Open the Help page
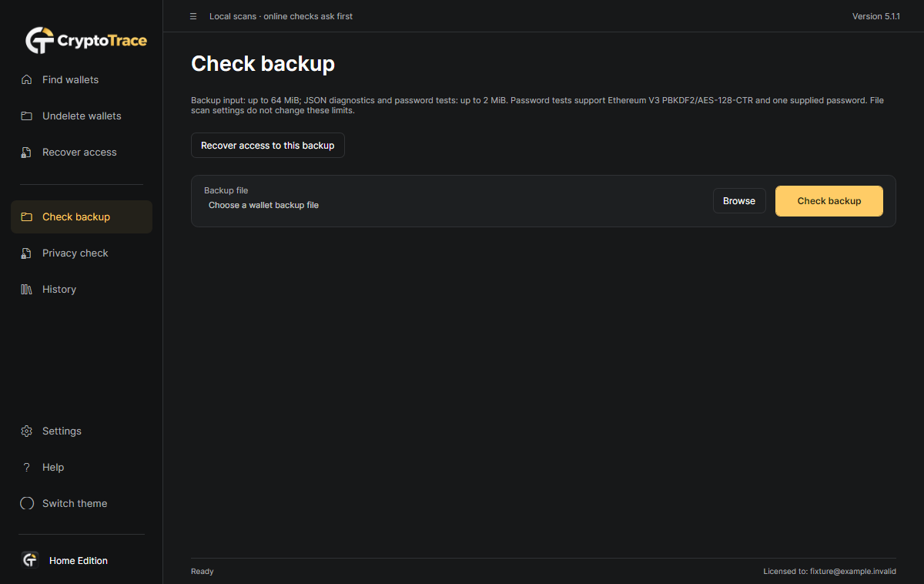The height and width of the screenshot is (584, 924). point(82,467)
